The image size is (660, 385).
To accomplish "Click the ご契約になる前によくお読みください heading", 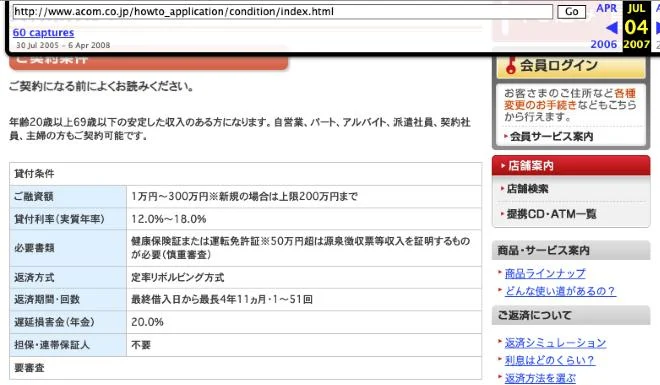I will pos(101,87).
